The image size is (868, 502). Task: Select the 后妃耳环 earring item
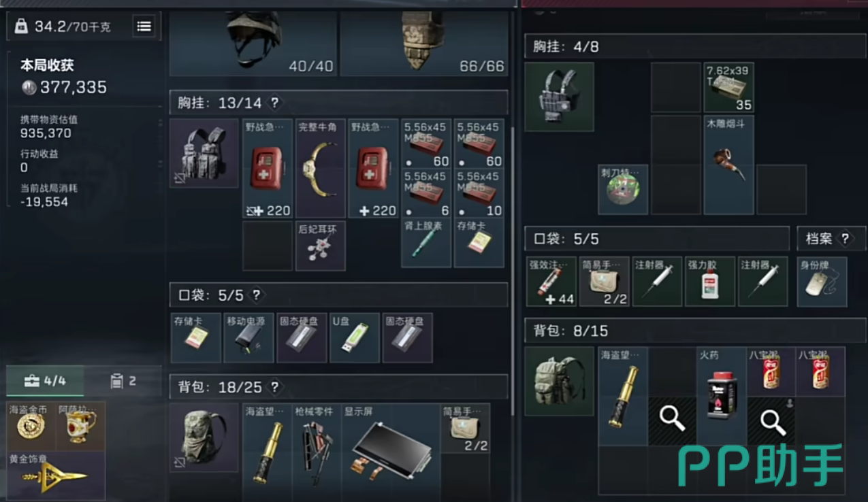(x=321, y=246)
